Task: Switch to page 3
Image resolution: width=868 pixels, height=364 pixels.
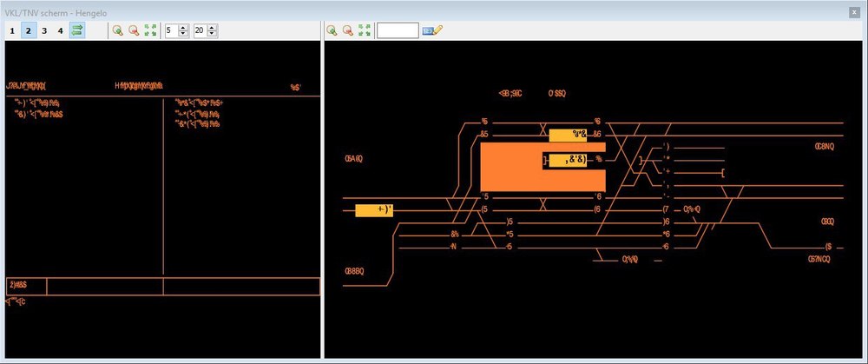Action: click(x=44, y=30)
